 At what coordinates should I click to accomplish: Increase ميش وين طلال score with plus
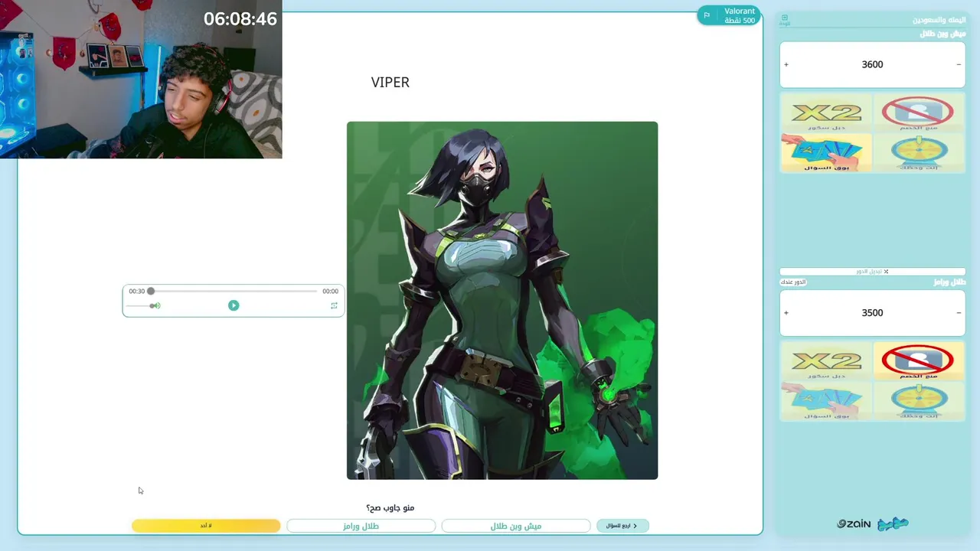(786, 64)
